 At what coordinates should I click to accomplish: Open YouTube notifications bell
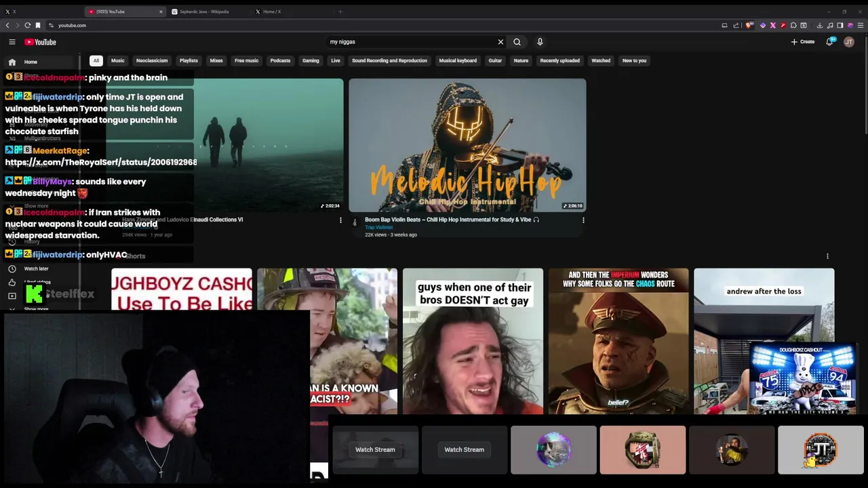(829, 42)
